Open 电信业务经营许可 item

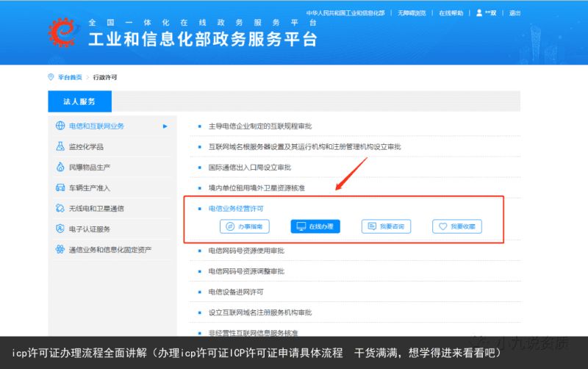click(x=236, y=209)
